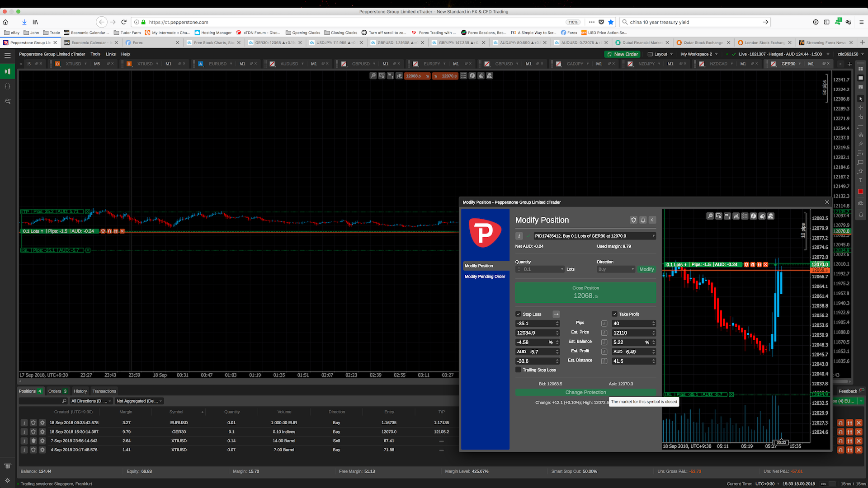
Task: Open the ctid362150 user dropdown
Action: pos(850,54)
